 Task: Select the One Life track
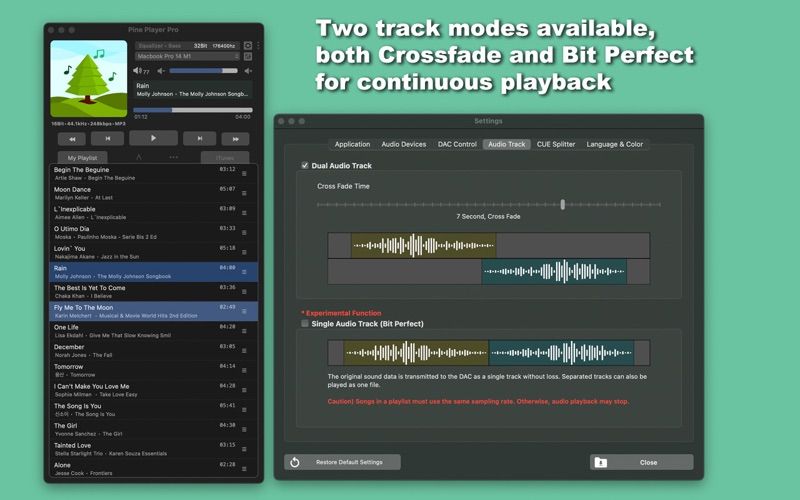(153, 331)
